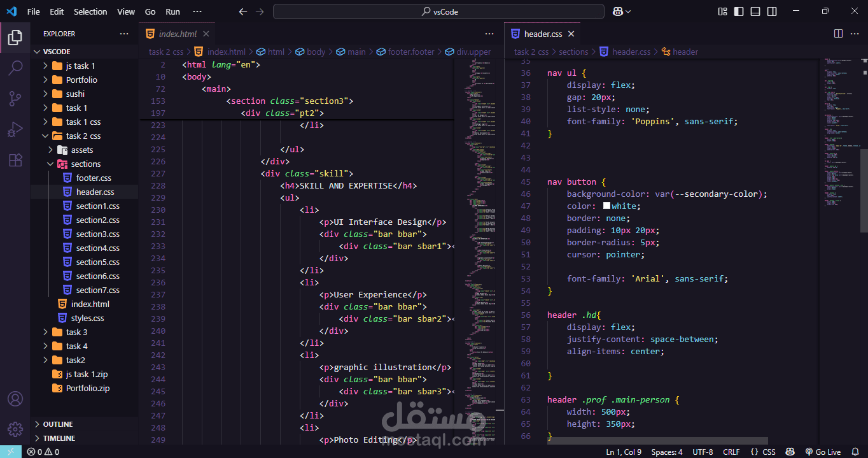Toggle the primary side bar
This screenshot has width=868, height=458.
pyautogui.click(x=739, y=11)
